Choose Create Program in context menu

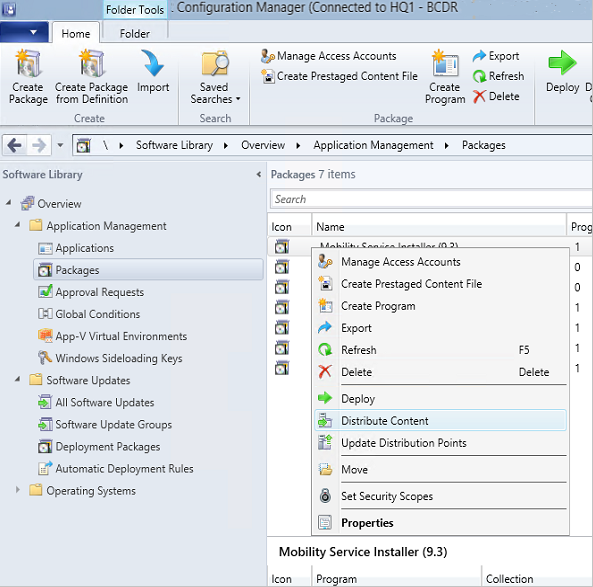tap(441, 306)
